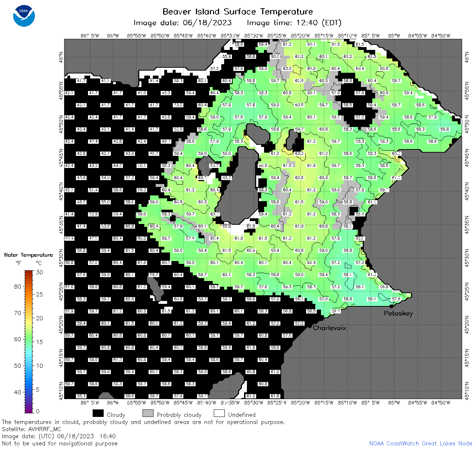Click the 'Undefined' legend label

[x=242, y=415]
